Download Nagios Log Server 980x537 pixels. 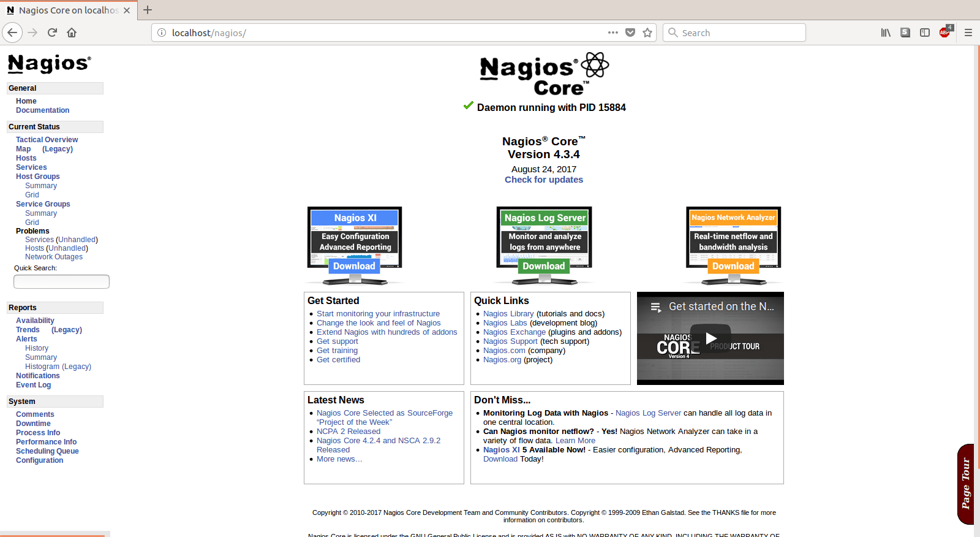(544, 266)
